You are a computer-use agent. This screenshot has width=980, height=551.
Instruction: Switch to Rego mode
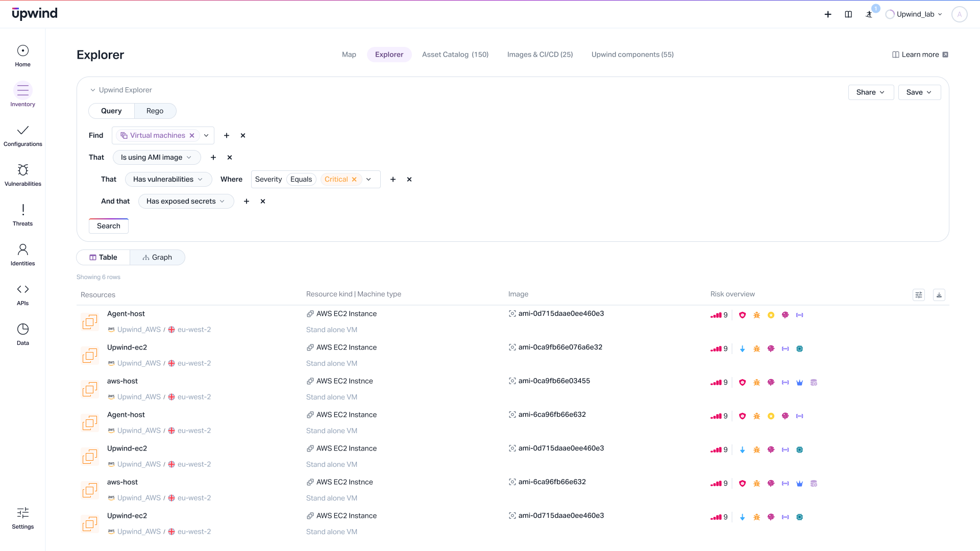155,111
